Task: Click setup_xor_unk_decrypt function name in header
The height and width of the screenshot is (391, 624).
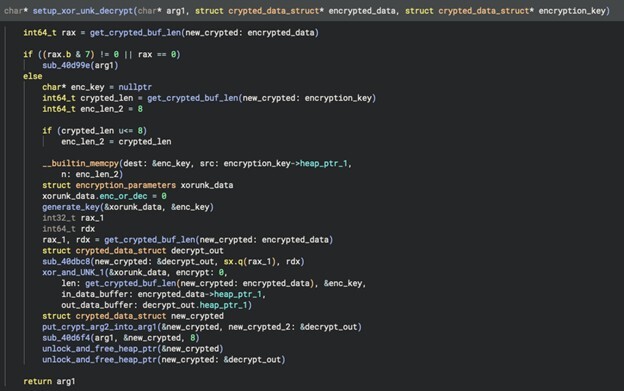Action: coord(83,11)
